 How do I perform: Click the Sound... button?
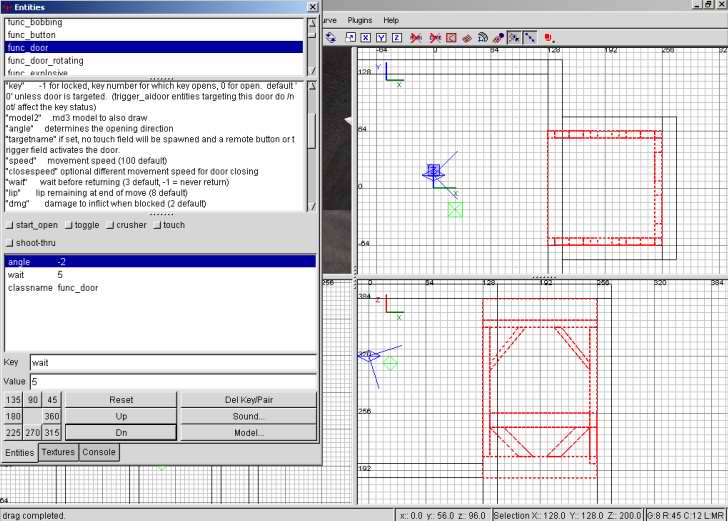[x=248, y=416]
